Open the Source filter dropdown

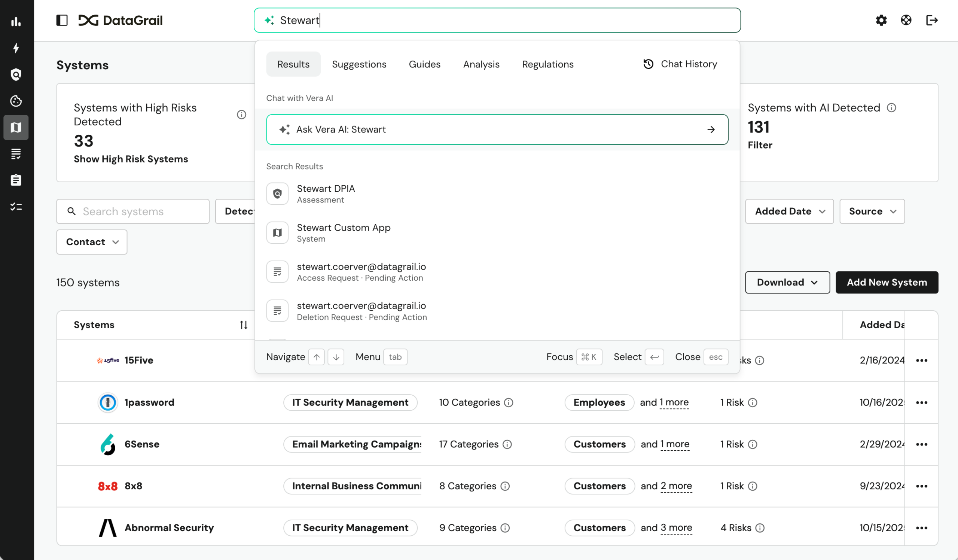pyautogui.click(x=872, y=211)
